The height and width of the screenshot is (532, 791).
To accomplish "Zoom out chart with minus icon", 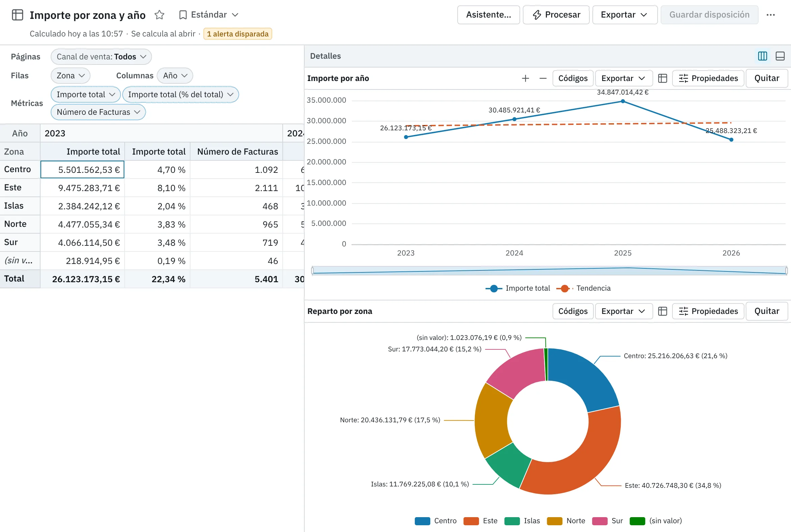I will 543,78.
